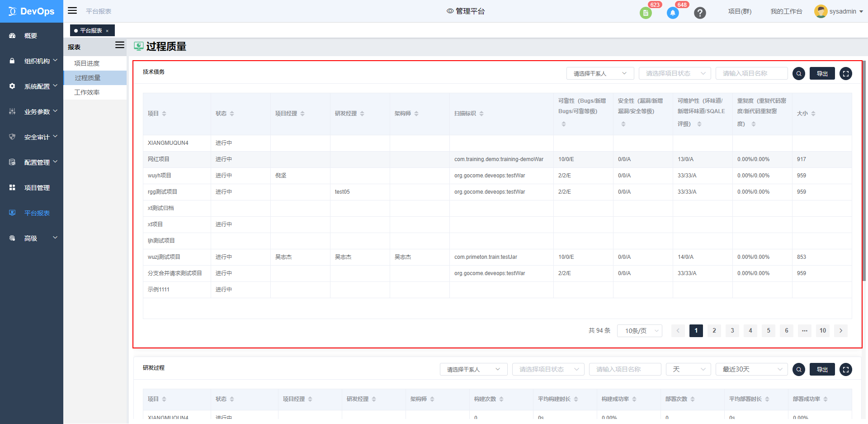The height and width of the screenshot is (424, 868).
Task: Expand 高级 sidebar menu
Action: pos(32,238)
